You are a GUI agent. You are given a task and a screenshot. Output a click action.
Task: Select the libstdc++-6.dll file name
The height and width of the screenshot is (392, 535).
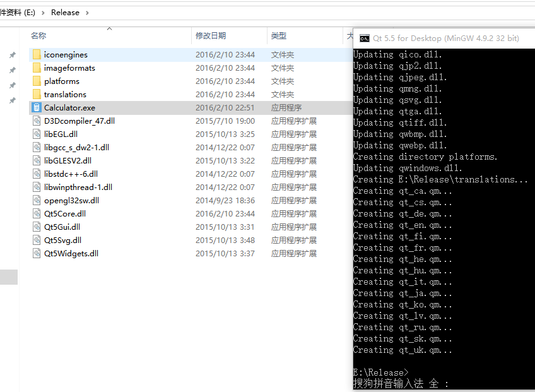coord(71,174)
